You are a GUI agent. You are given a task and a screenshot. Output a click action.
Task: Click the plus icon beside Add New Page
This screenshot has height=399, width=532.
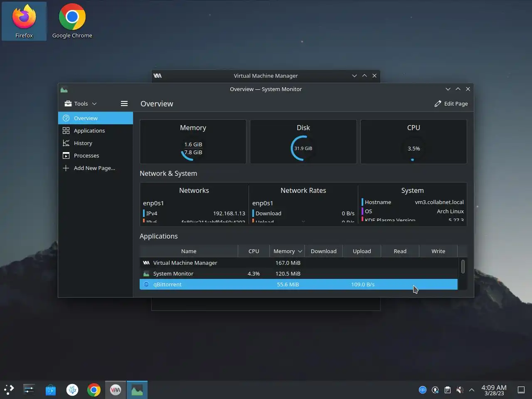tap(66, 168)
